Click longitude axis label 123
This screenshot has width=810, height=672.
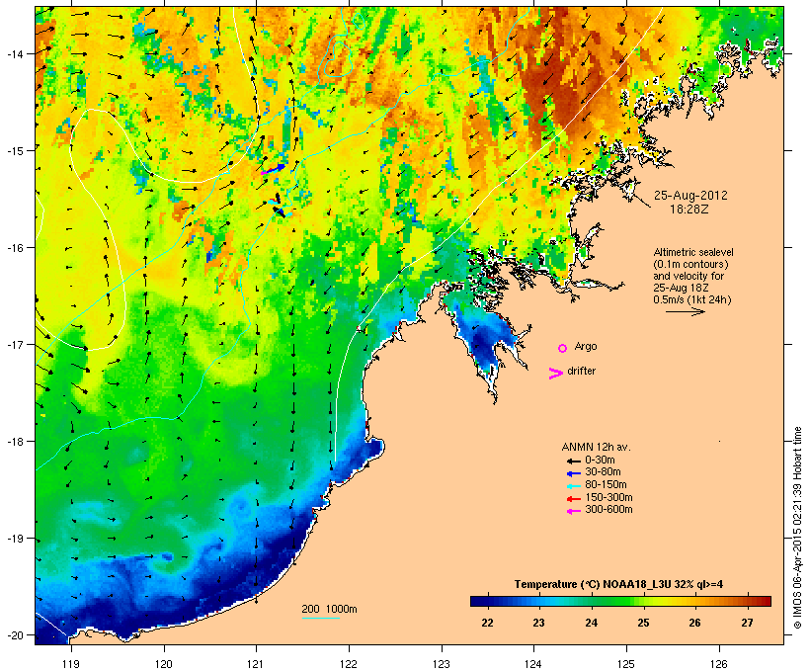[442, 664]
